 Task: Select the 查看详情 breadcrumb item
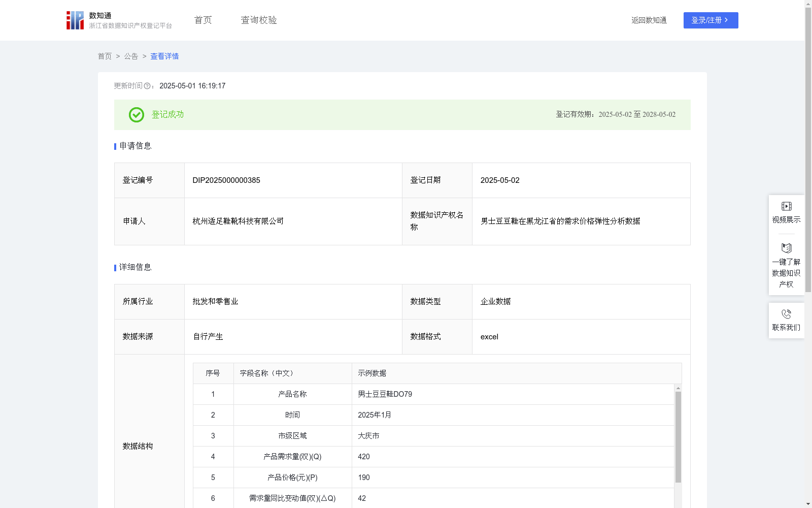click(164, 56)
